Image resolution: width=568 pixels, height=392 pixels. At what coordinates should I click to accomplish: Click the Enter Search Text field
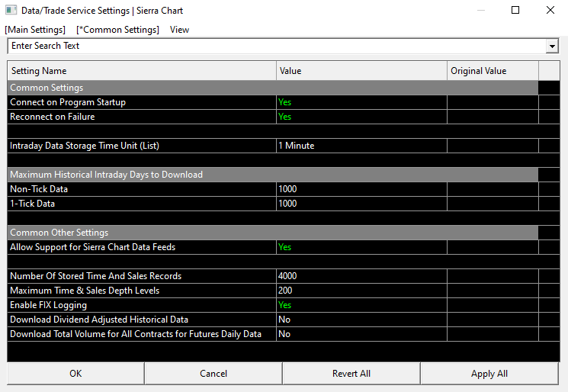(277, 46)
